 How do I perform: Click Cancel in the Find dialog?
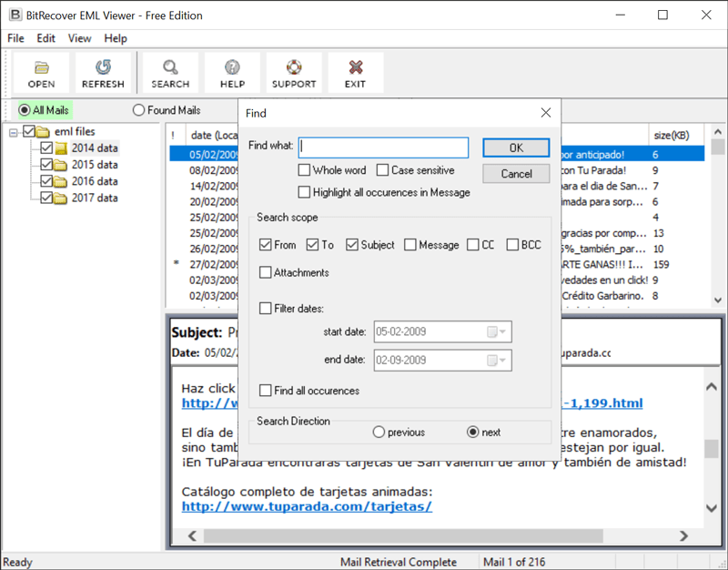[516, 174]
